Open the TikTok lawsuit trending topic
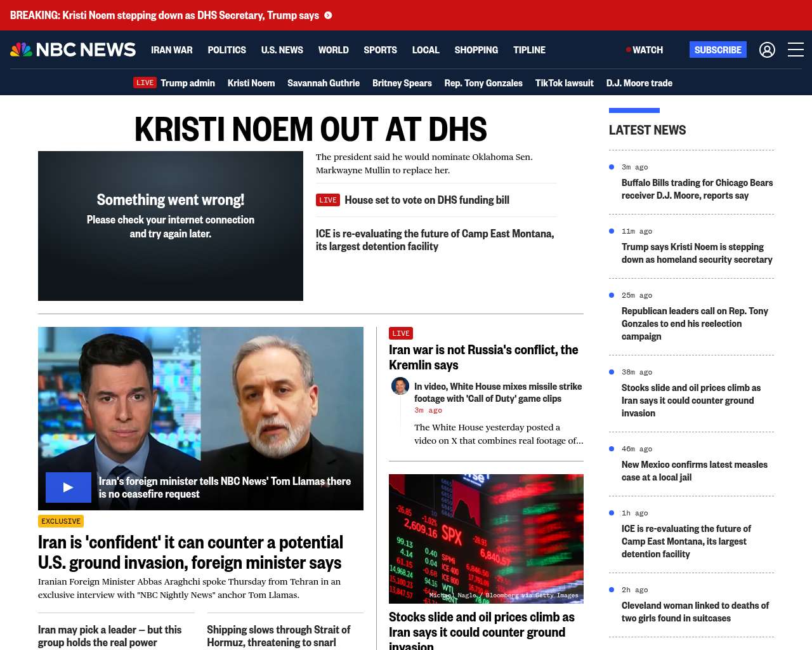 point(564,83)
